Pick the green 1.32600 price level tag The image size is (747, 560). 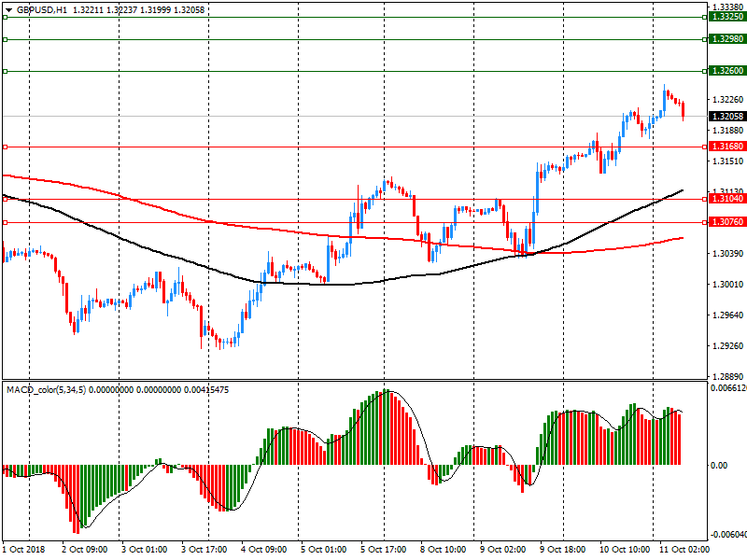726,71
